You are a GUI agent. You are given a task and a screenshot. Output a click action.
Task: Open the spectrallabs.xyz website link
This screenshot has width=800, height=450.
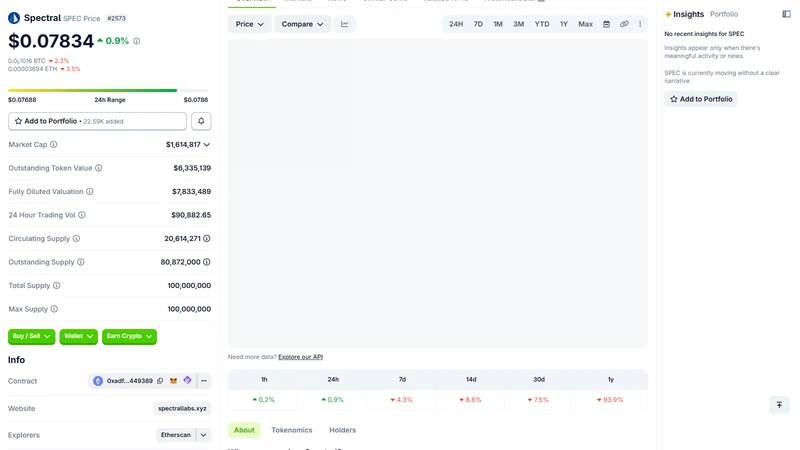click(x=182, y=409)
